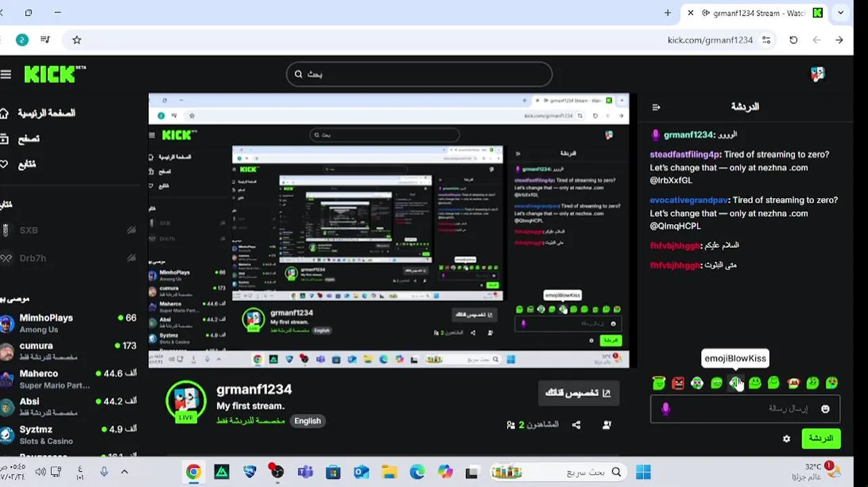
Task: Click the address bar URL kick.com/grmanf1234
Action: tap(710, 40)
